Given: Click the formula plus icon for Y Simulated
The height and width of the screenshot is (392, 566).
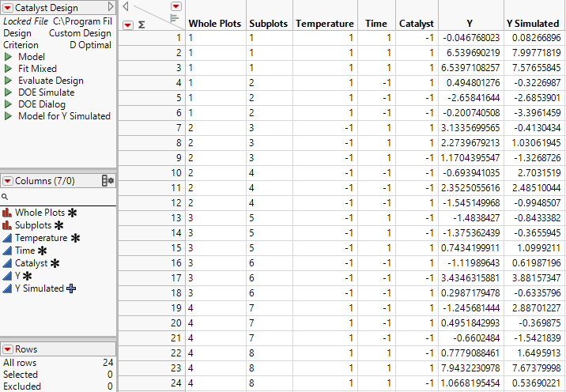Looking at the screenshot, I should [71, 288].
